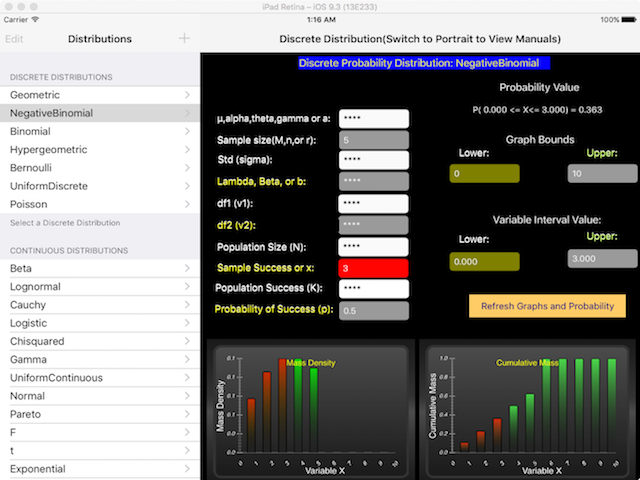Viewport: 640px width, 480px height.
Task: Click the Continuous Distributions section header
Action: pos(69,251)
